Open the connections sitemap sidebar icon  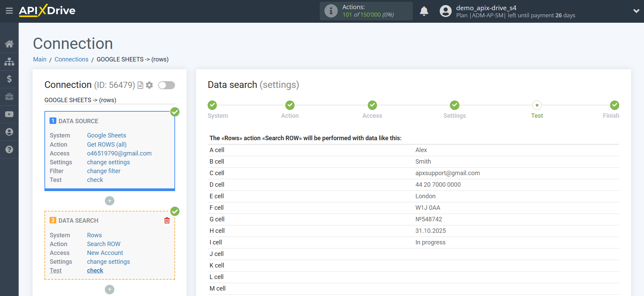[9, 61]
